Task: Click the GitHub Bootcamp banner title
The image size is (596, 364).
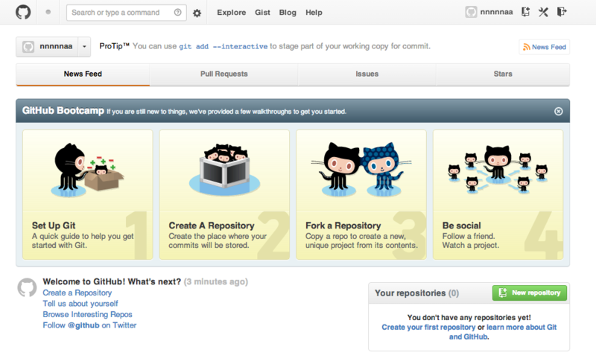Action: coord(63,111)
